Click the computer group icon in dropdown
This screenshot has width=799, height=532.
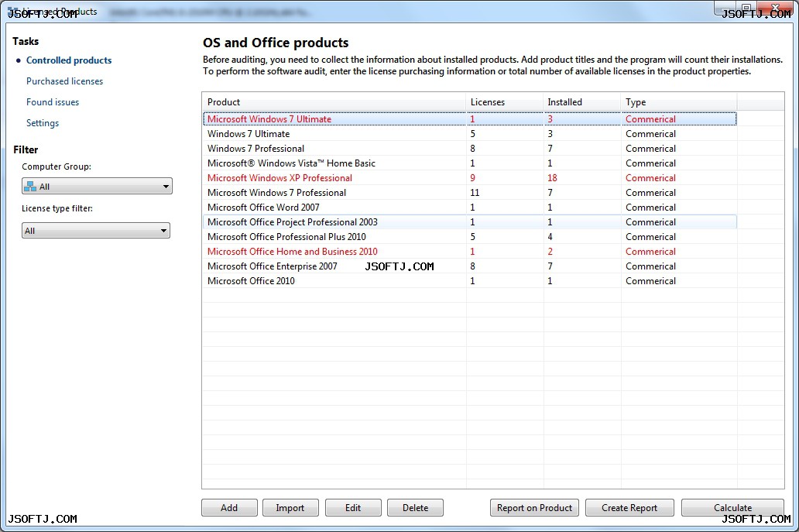point(30,187)
